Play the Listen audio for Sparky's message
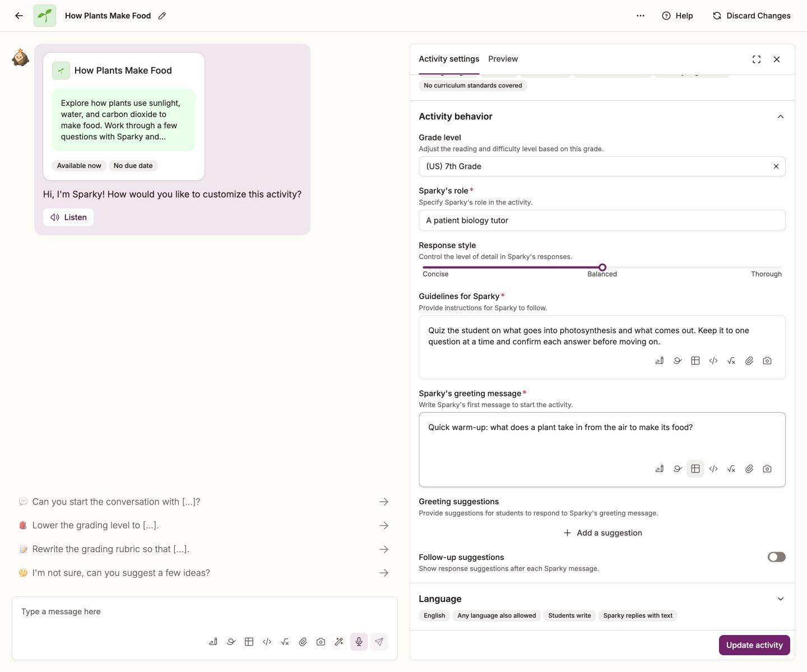Viewport: 807px width, 672px height. (68, 217)
